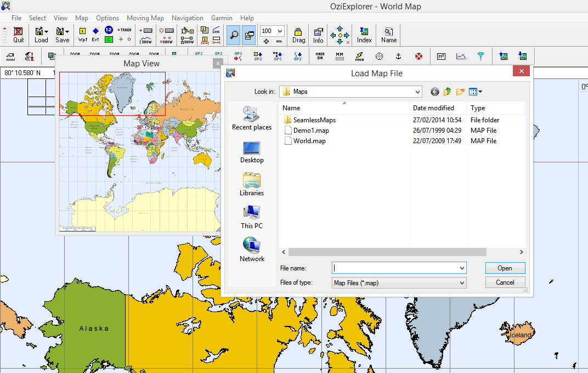The width and height of the screenshot is (588, 373).
Task: Click the red lifebuoy icon
Action: coord(419,56)
